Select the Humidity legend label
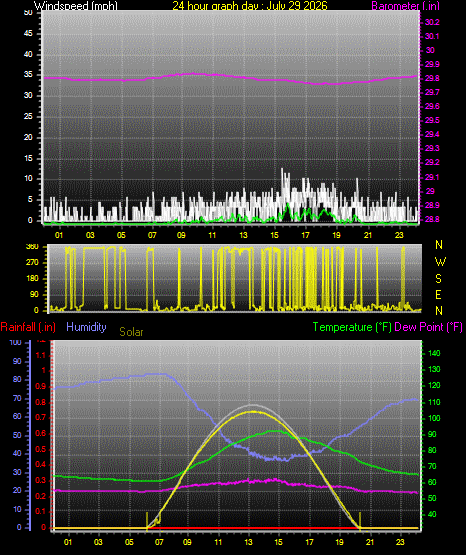The image size is (466, 555). 86,326
